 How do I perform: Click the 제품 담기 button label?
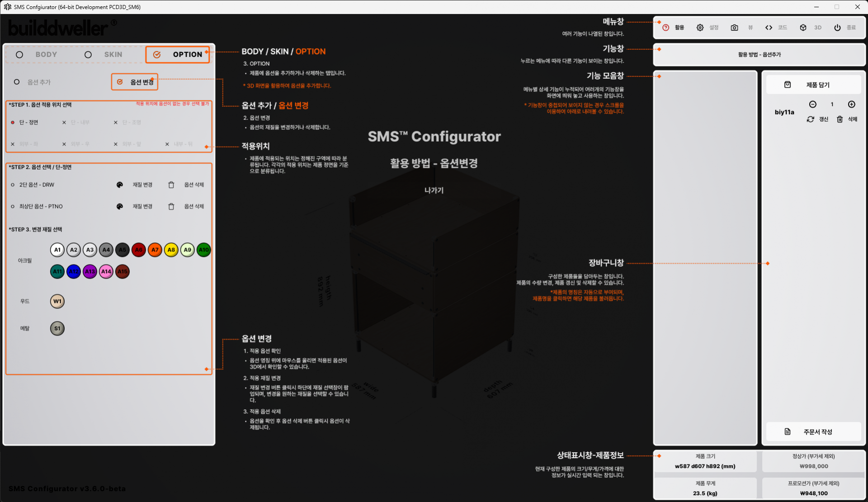pyautogui.click(x=818, y=85)
